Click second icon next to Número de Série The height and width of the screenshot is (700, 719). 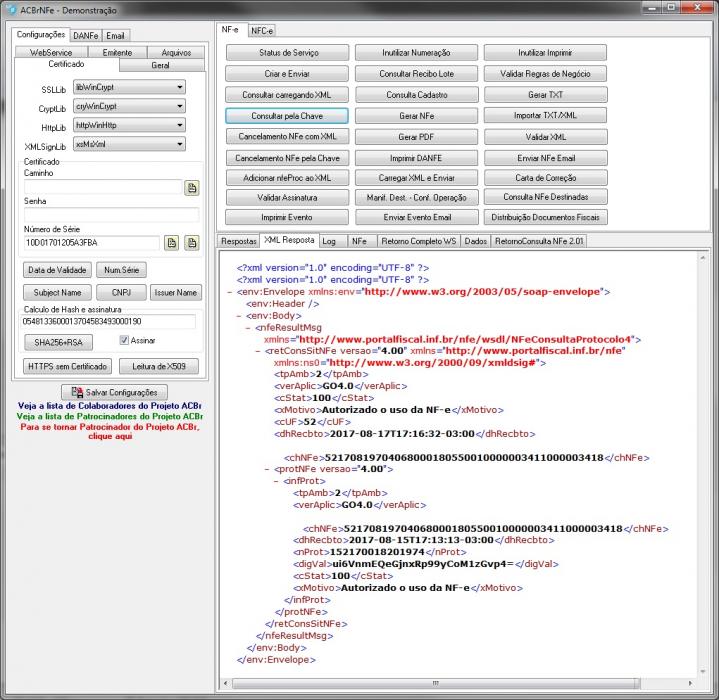[192, 243]
